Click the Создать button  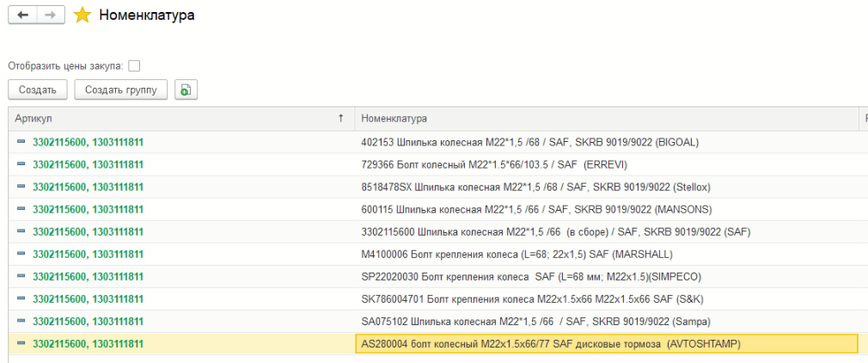pyautogui.click(x=38, y=89)
